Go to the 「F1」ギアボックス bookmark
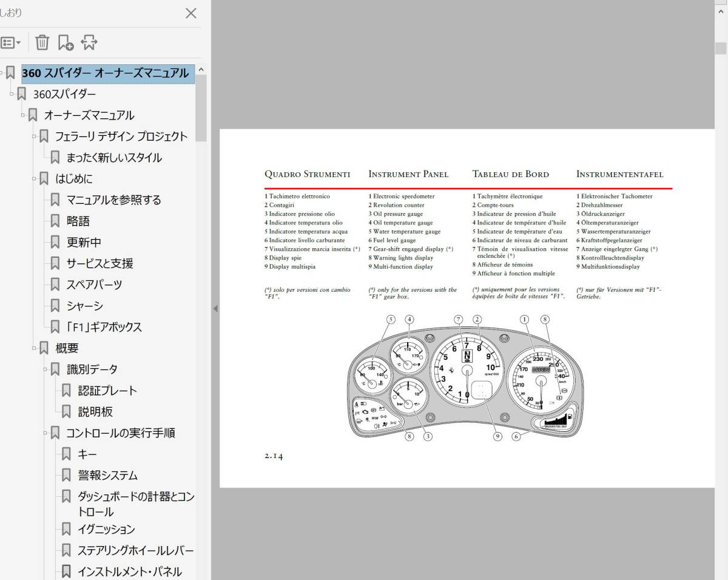The height and width of the screenshot is (580, 728). 104,327
